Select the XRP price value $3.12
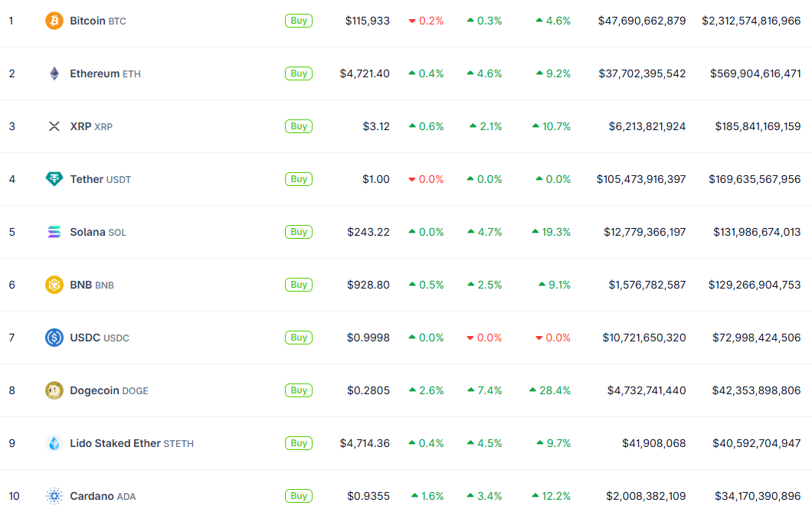Screen dimensions: 812x509 tap(376, 126)
